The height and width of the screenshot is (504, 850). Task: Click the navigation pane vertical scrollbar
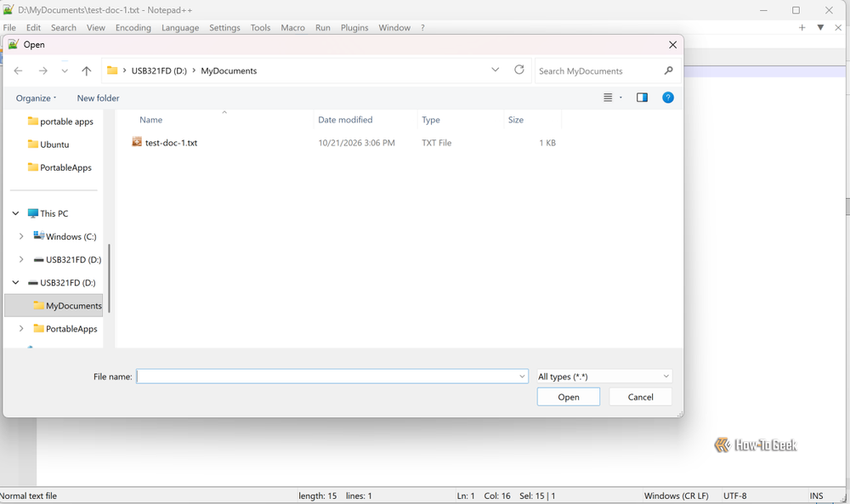(x=109, y=278)
